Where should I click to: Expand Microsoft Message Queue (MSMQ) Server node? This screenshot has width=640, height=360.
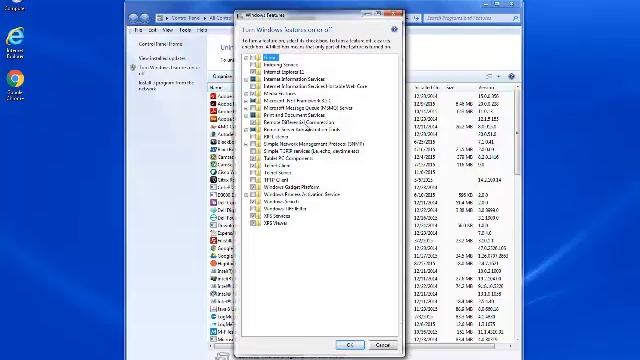(246, 108)
